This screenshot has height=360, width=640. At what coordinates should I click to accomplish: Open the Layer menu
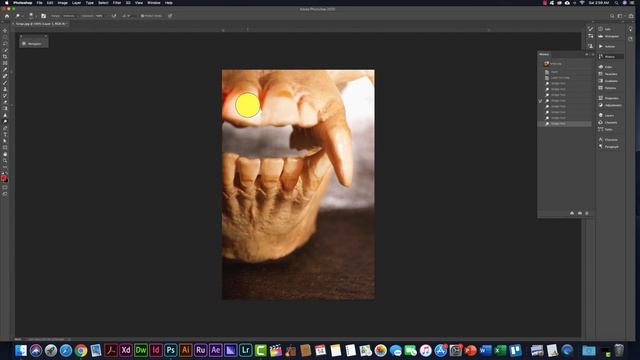[76, 2]
